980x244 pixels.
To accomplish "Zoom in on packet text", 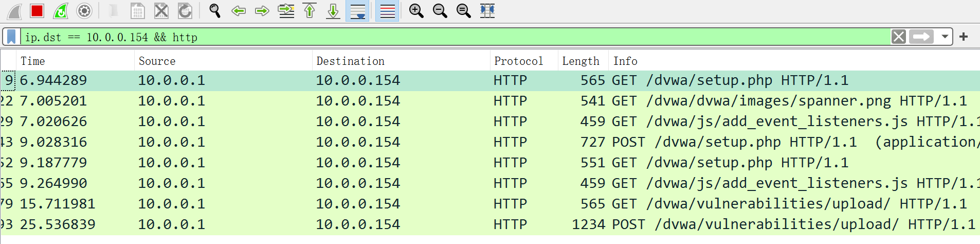I will [416, 11].
